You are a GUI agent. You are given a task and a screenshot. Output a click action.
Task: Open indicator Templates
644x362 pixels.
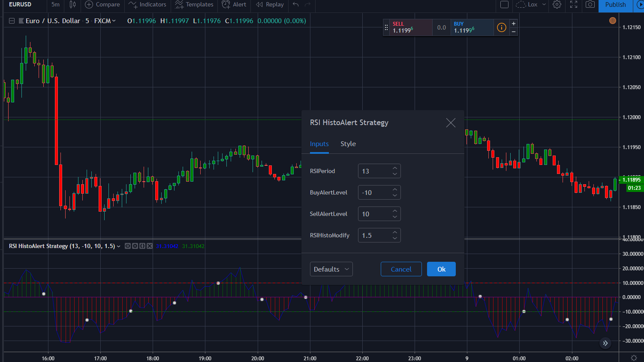click(x=194, y=5)
